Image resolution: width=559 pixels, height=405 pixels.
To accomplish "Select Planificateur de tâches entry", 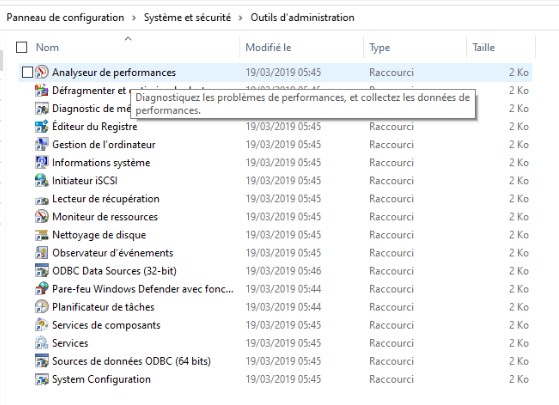I will tap(103, 307).
